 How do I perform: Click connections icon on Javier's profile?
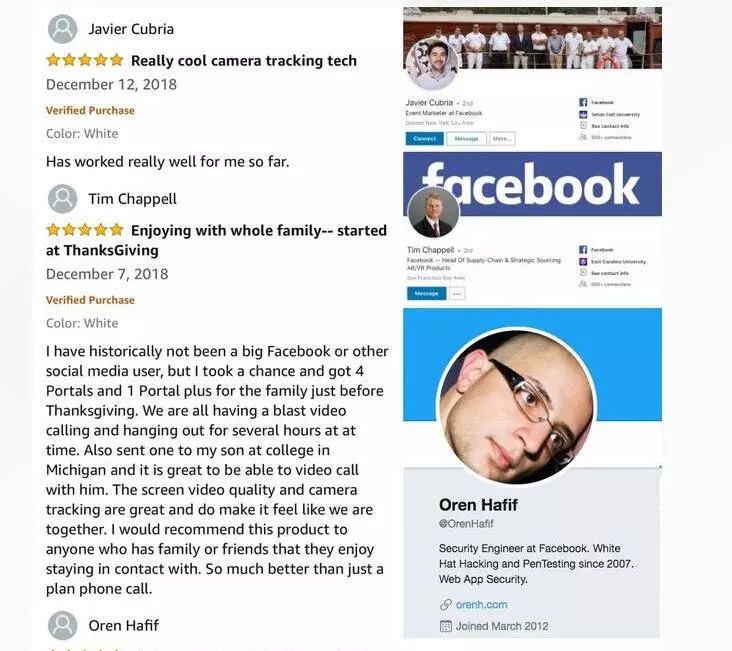coord(583,137)
